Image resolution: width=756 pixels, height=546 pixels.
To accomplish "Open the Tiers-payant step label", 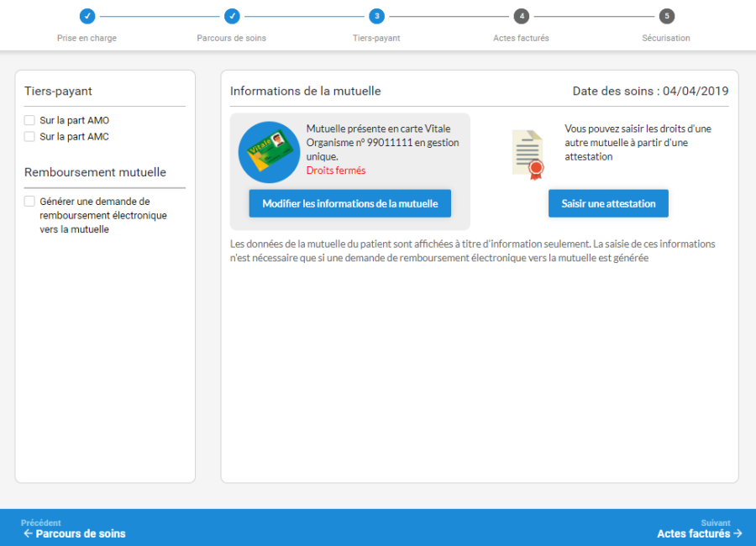I will point(376,39).
